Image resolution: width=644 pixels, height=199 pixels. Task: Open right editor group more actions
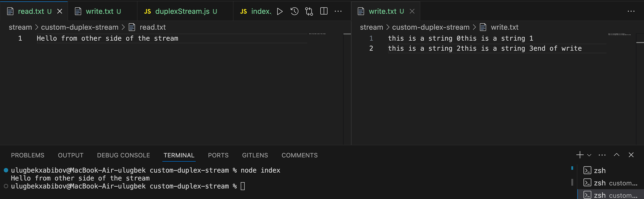631,11
